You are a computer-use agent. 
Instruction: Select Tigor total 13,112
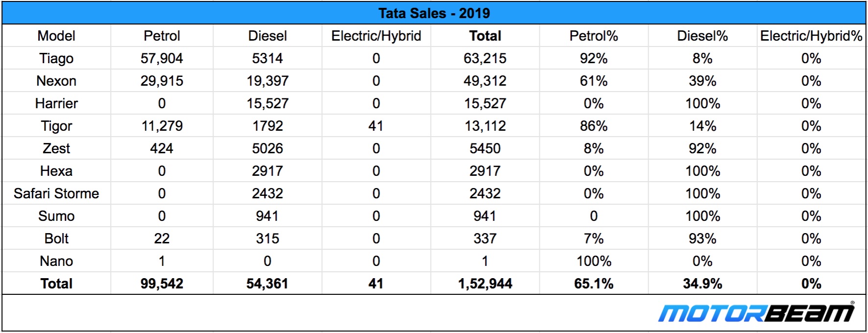pyautogui.click(x=485, y=126)
